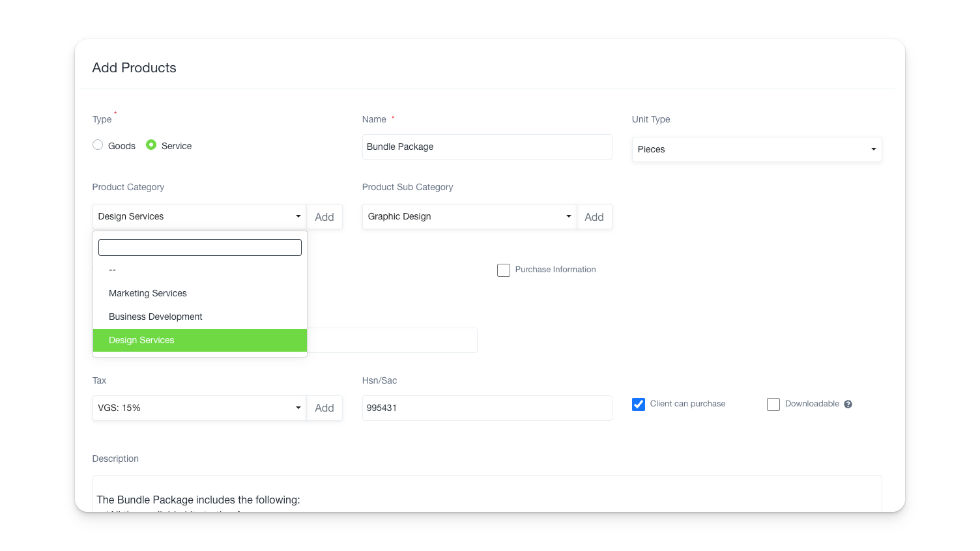
Task: Click the Hsn/Sac input field
Action: pos(487,408)
